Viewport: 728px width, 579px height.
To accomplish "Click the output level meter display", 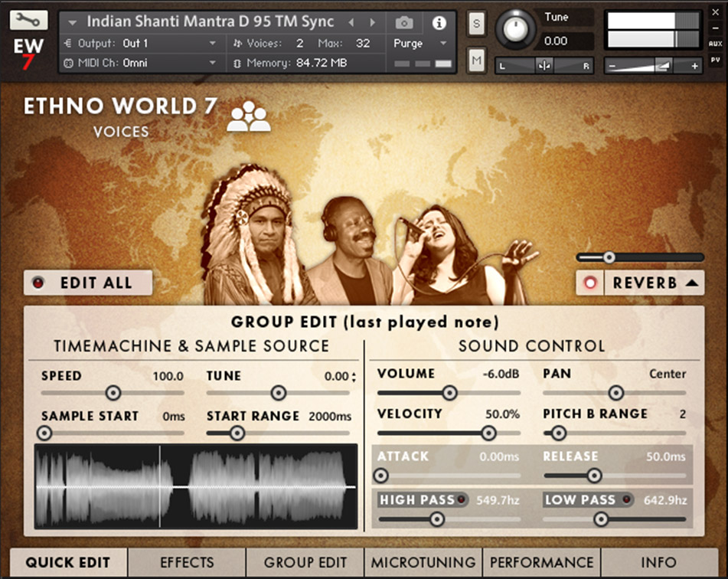I will tap(653, 30).
